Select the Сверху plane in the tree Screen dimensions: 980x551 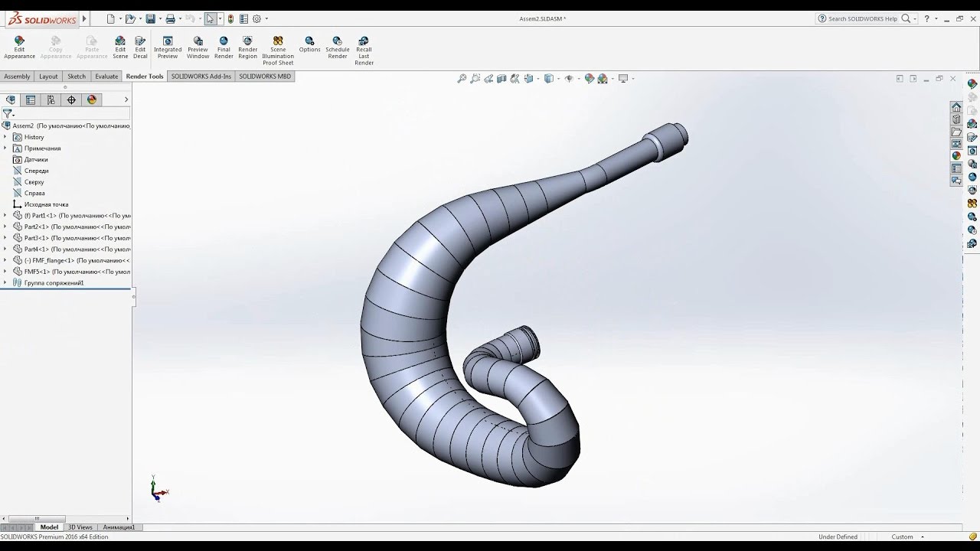click(34, 182)
